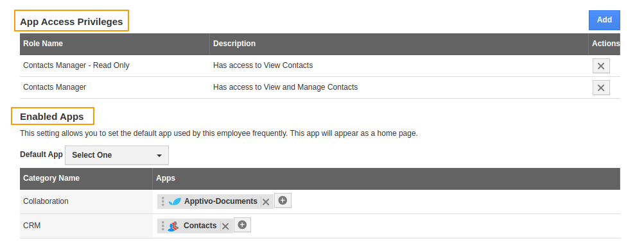
Task: Open the Default App dropdown
Action: [117, 155]
